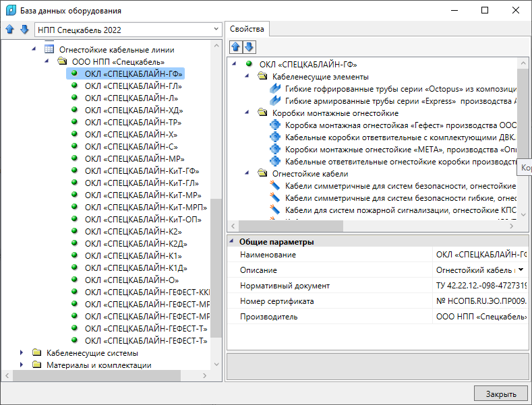
Task: Maximize the База данных оборудования window
Action: (x=485, y=10)
